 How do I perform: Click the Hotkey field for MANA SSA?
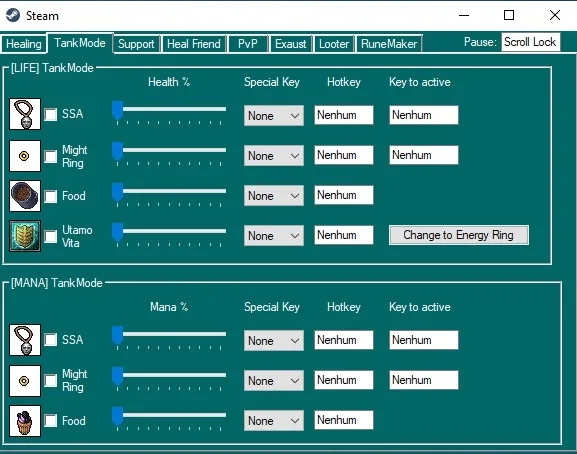(344, 340)
